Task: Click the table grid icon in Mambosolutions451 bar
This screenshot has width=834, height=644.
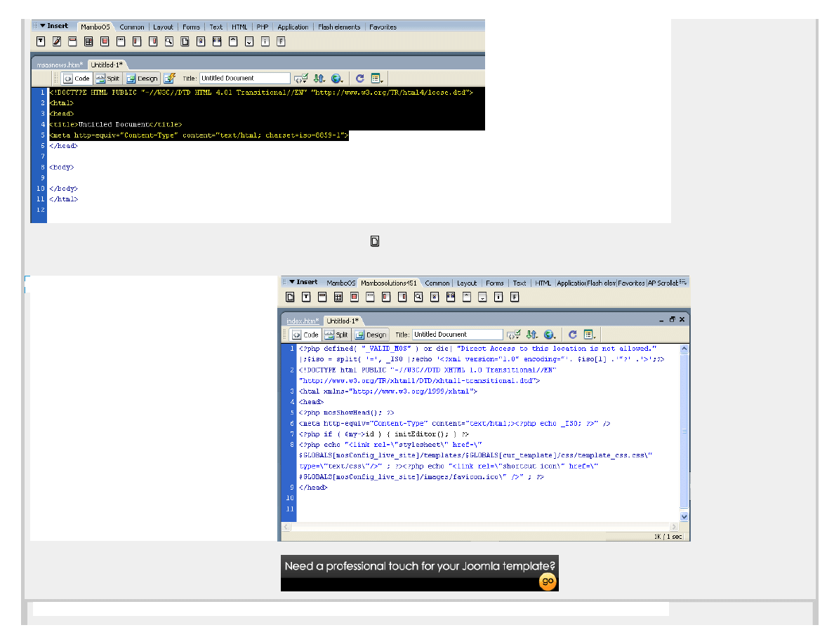Action: point(338,297)
